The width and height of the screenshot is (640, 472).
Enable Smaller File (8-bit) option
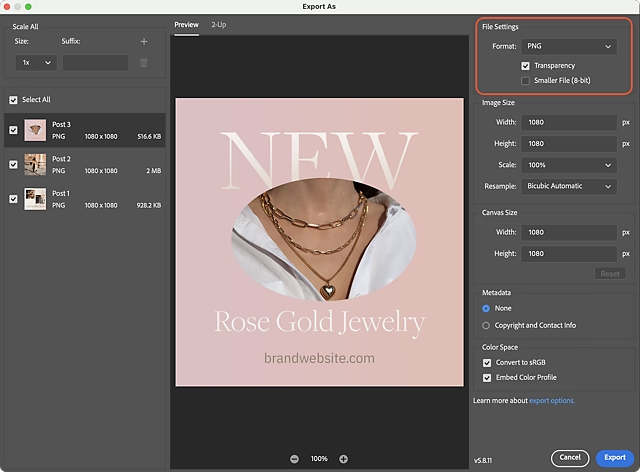click(526, 80)
